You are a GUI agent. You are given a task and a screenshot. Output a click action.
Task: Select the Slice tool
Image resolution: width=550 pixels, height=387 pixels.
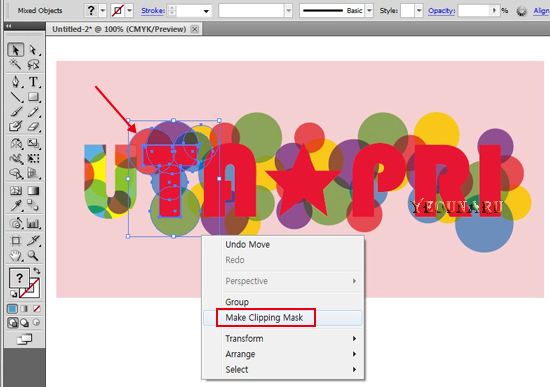tap(33, 240)
